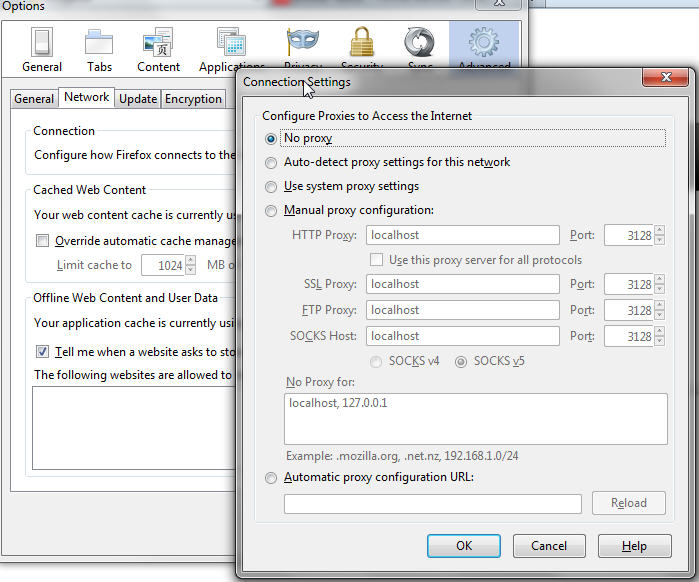The width and height of the screenshot is (699, 582).
Task: Choose SOCKS v5 radio option
Action: (x=461, y=361)
